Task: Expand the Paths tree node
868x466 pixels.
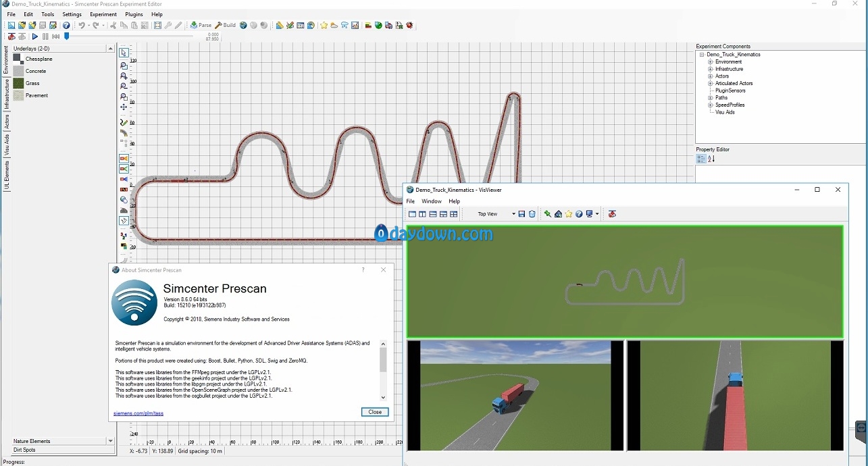Action: (x=711, y=98)
